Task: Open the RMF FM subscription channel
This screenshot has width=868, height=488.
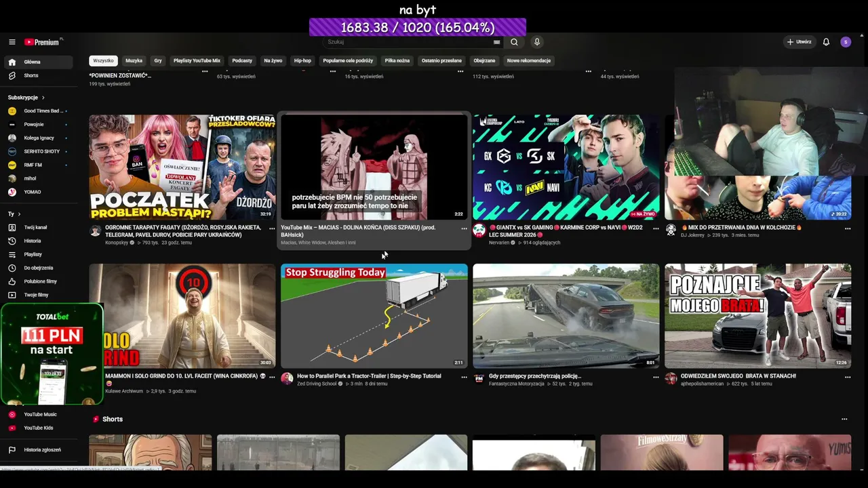Action: coord(38,165)
